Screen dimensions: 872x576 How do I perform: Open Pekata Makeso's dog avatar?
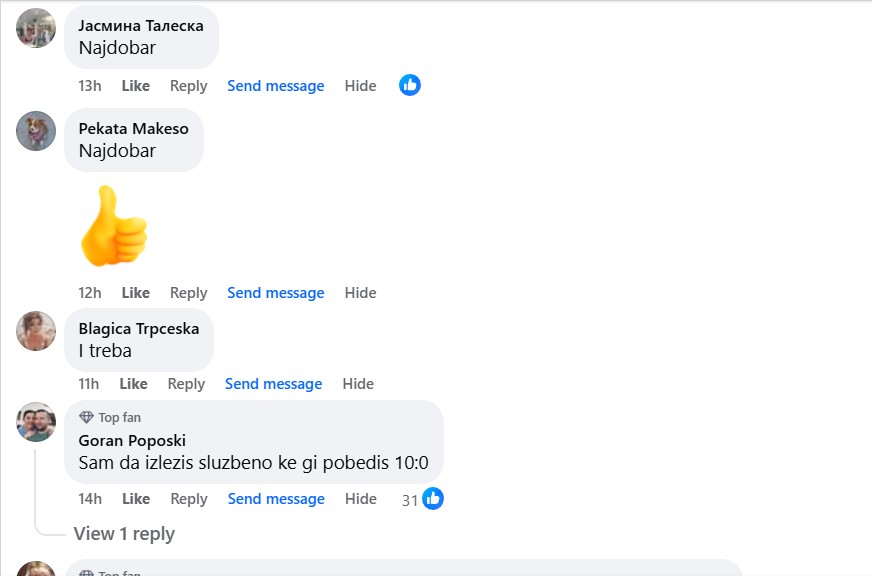pyautogui.click(x=36, y=131)
